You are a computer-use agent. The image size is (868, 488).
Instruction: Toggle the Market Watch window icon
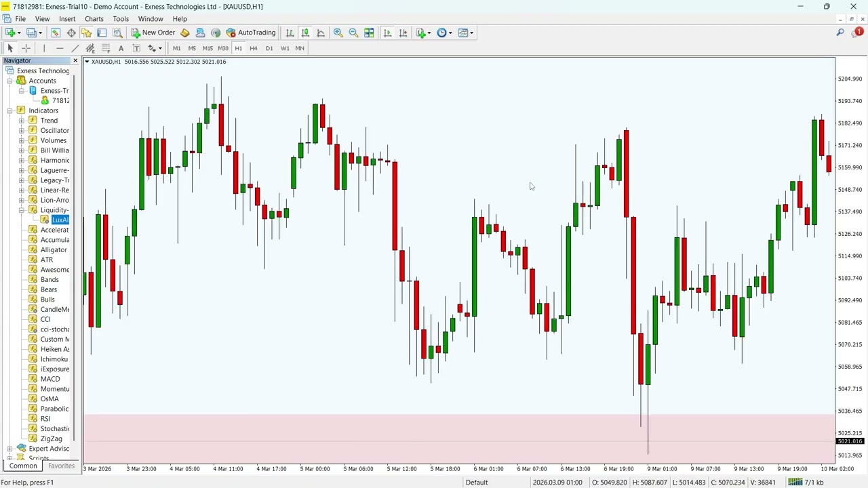pyautogui.click(x=56, y=33)
